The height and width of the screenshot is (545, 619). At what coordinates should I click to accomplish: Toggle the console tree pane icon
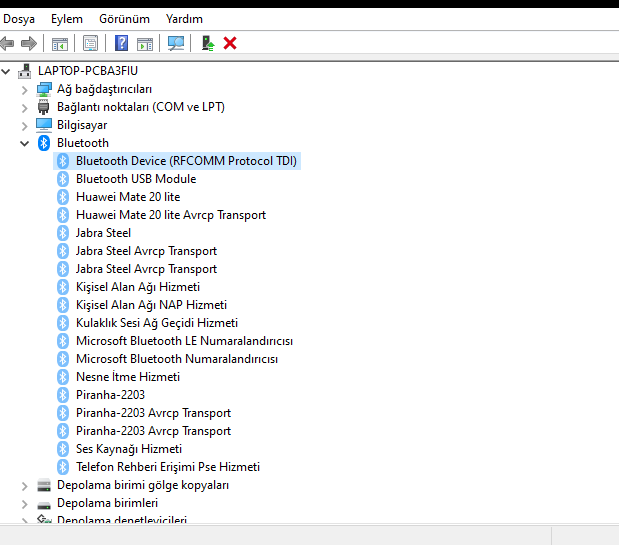click(60, 43)
